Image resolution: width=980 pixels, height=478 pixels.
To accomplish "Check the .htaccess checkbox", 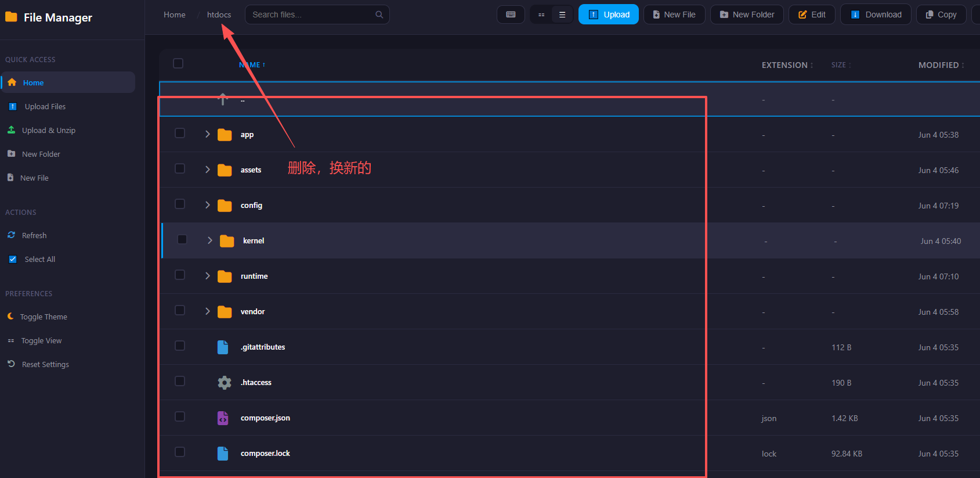I will pyautogui.click(x=180, y=381).
